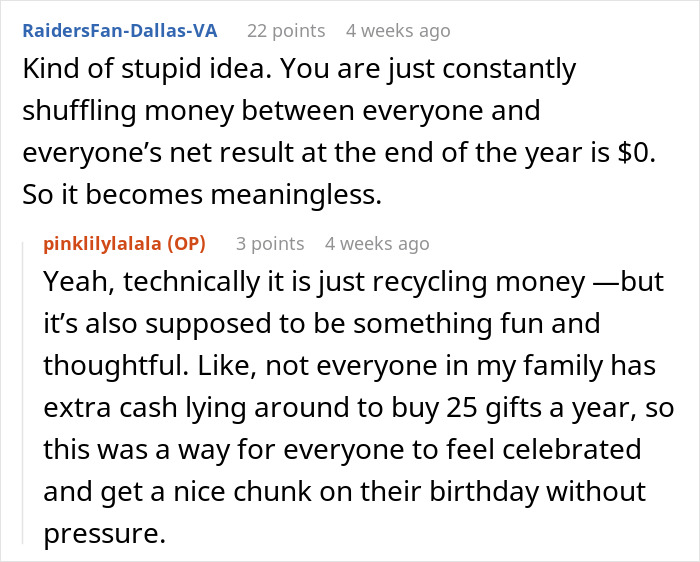Click 'So it becomes meaningless' sentence
This screenshot has height=562, width=700.
coord(202,195)
